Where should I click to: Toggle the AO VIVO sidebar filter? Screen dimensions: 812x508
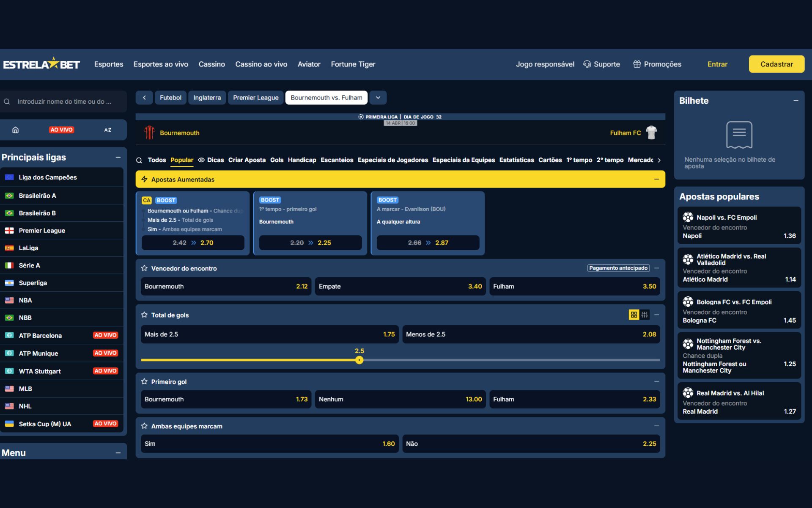tap(61, 130)
